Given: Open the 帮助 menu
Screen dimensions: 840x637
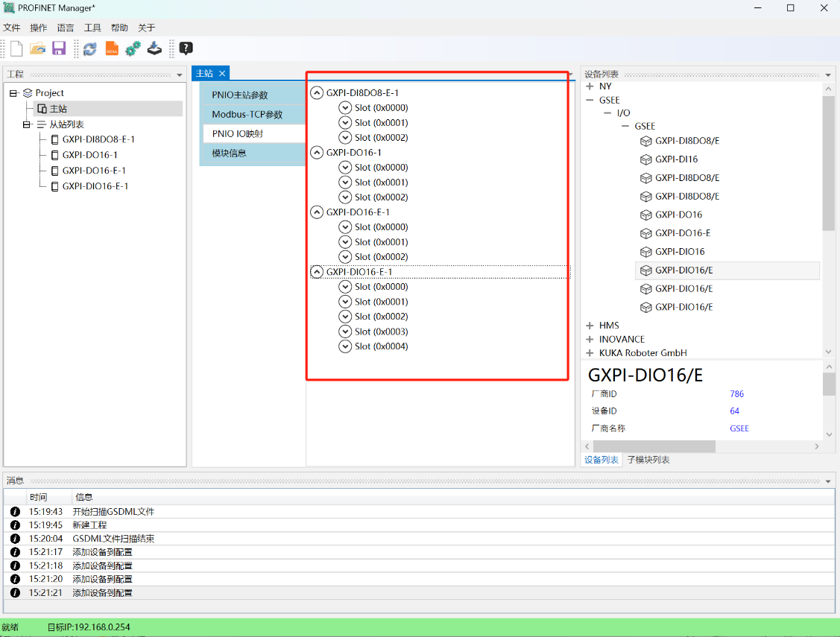Looking at the screenshot, I should [119, 28].
